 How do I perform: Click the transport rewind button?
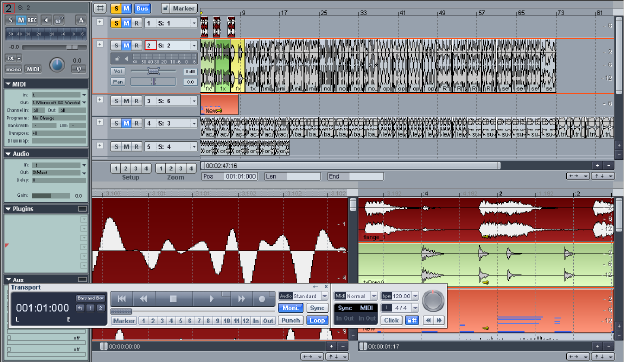point(144,299)
